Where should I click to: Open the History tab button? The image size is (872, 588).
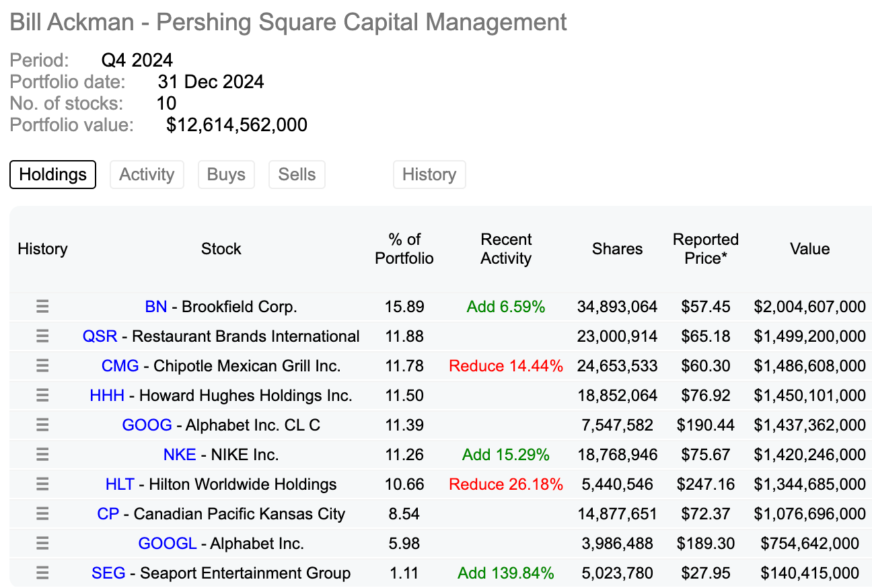[429, 175]
